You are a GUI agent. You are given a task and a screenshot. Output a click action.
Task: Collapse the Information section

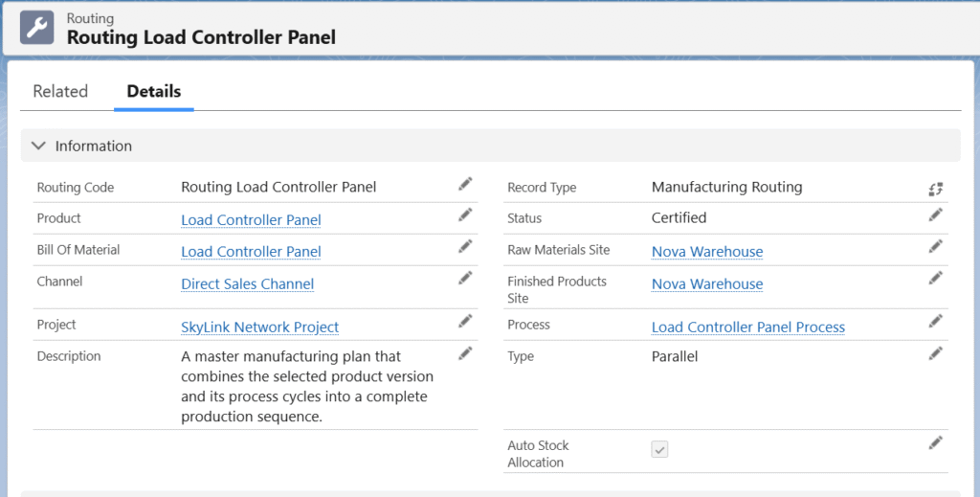(38, 146)
